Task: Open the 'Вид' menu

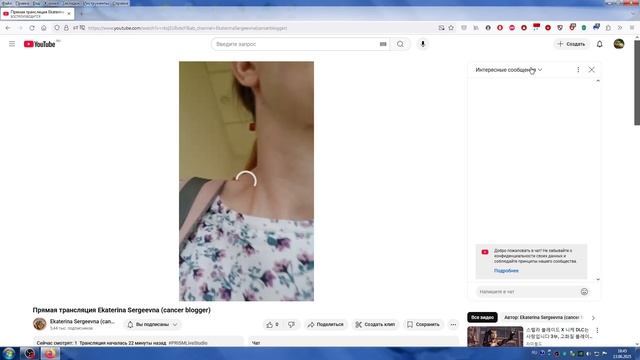Action: click(36, 3)
